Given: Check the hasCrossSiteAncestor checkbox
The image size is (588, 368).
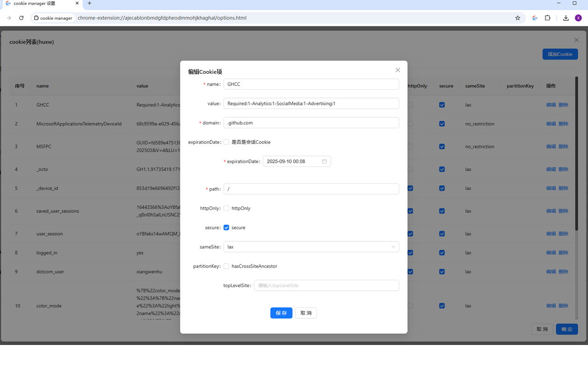Looking at the screenshot, I should click(x=226, y=266).
